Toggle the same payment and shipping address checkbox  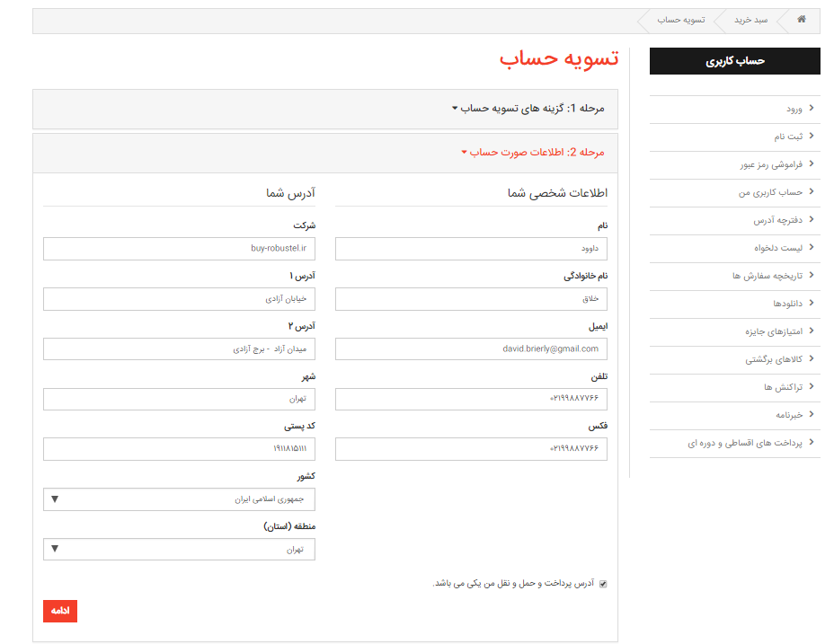(x=603, y=584)
